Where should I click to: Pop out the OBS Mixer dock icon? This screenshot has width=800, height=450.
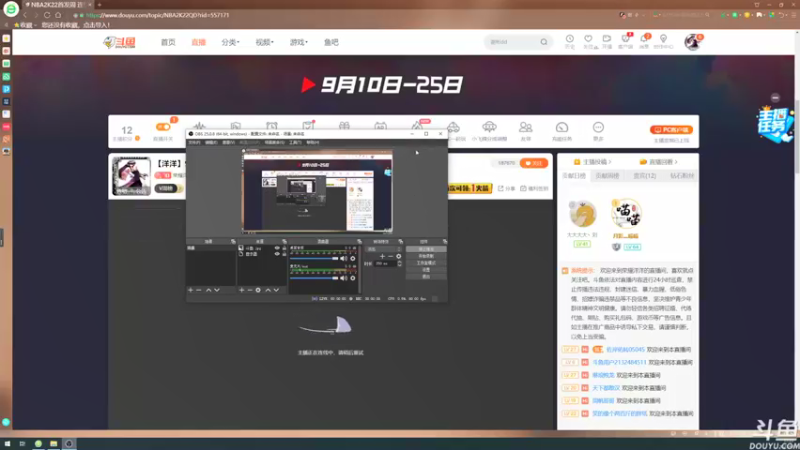(359, 241)
